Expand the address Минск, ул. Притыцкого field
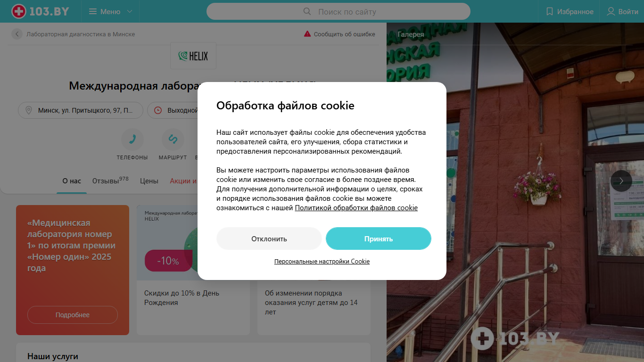644x362 pixels. [81, 110]
